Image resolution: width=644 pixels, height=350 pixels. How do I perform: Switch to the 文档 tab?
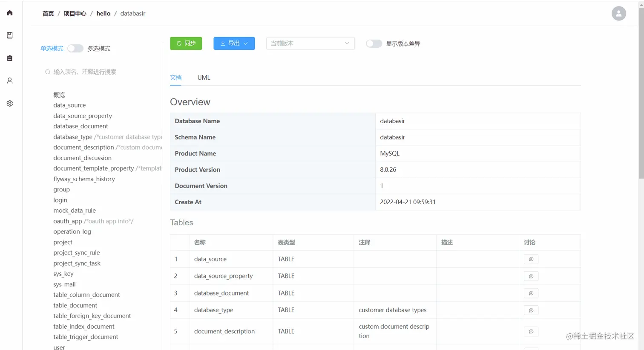pyautogui.click(x=176, y=78)
